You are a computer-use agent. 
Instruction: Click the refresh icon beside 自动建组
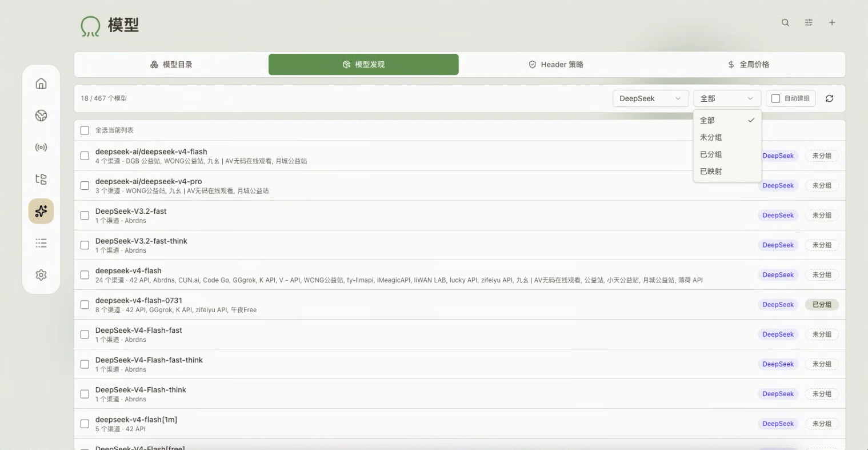829,98
